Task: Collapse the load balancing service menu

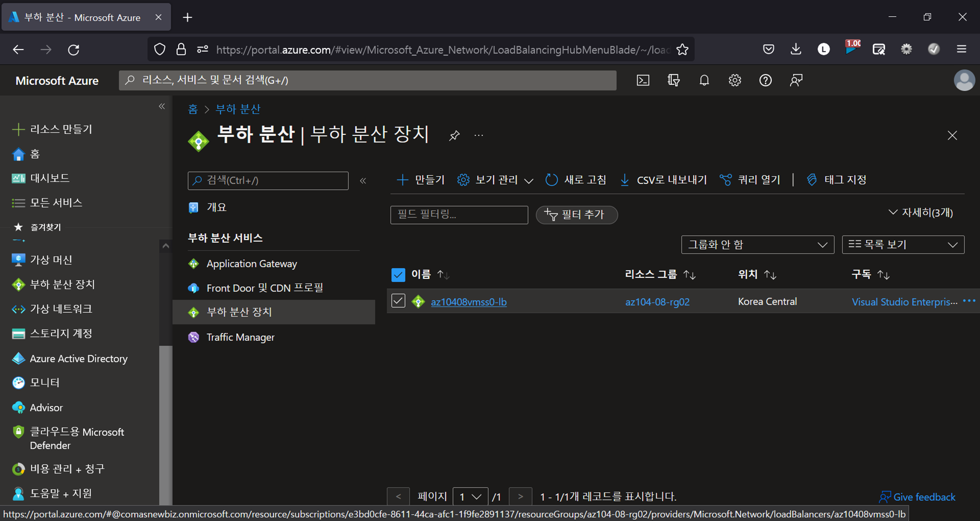Action: pyautogui.click(x=363, y=181)
